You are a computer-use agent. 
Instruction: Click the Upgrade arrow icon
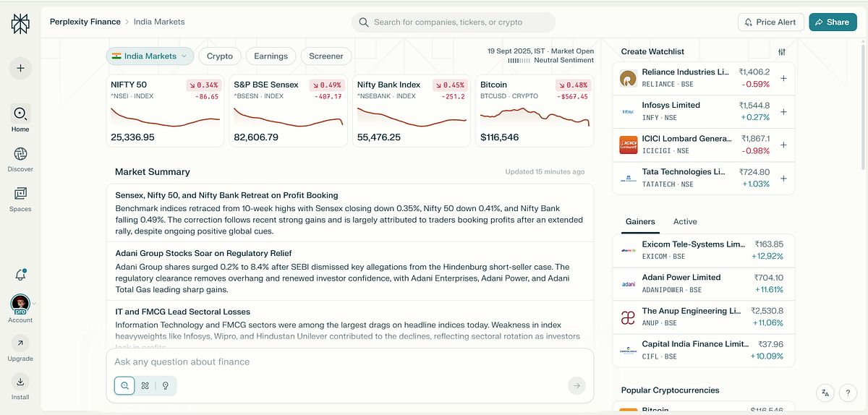coord(20,343)
